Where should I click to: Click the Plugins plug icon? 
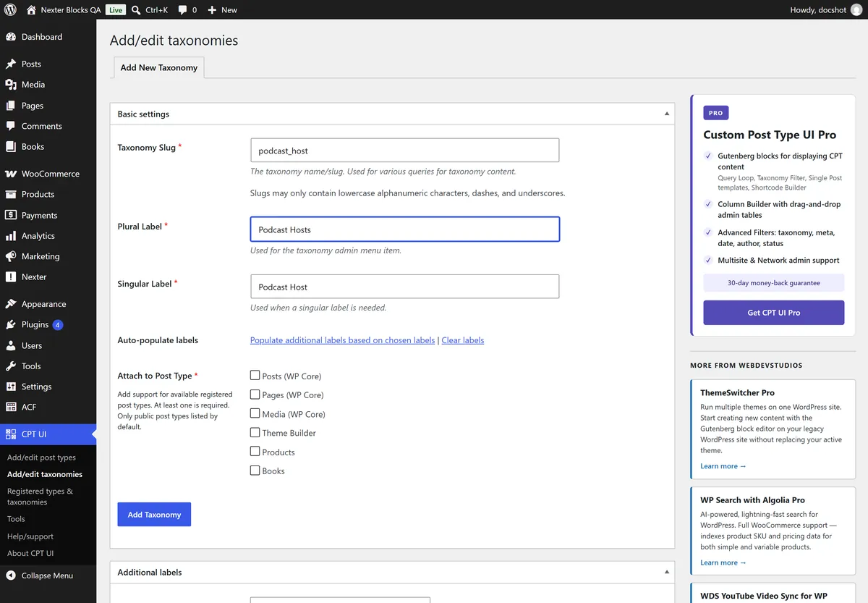(x=11, y=325)
